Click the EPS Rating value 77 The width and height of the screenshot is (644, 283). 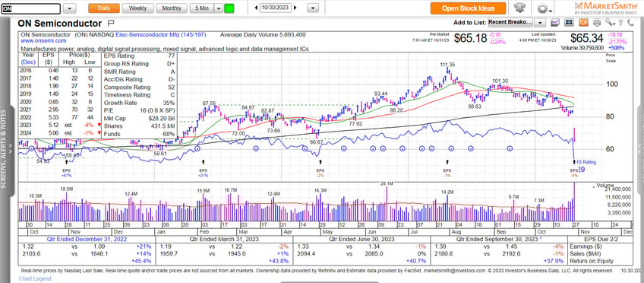[x=172, y=56]
